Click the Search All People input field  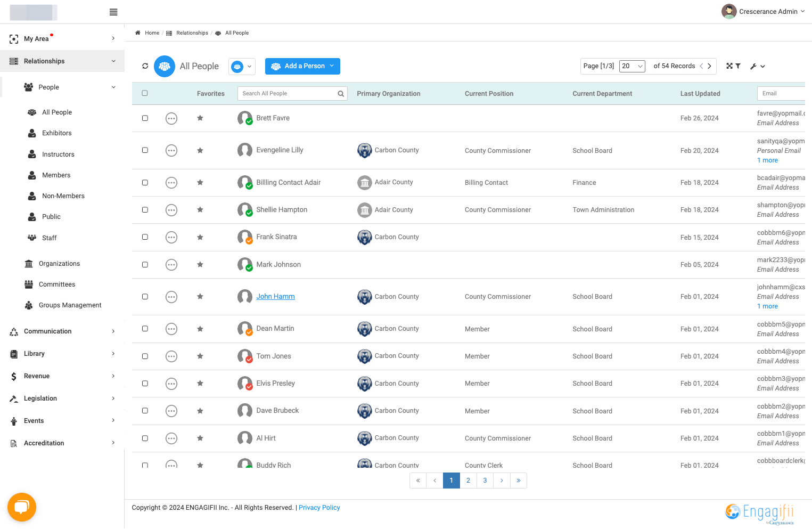(x=292, y=94)
